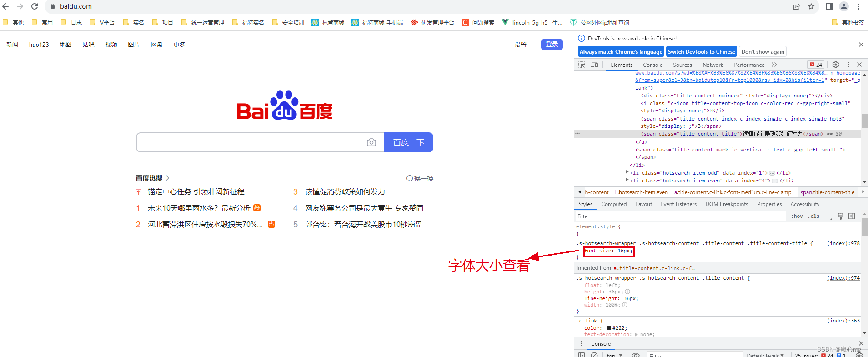868x357 pixels.
Task: Click the Don't show again button
Action: pyautogui.click(x=763, y=52)
